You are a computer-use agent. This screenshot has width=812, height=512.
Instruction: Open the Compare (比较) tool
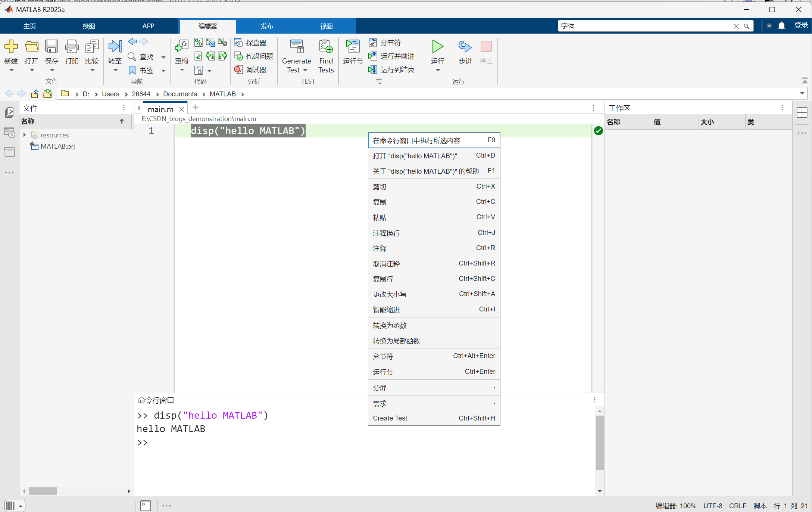tap(92, 47)
